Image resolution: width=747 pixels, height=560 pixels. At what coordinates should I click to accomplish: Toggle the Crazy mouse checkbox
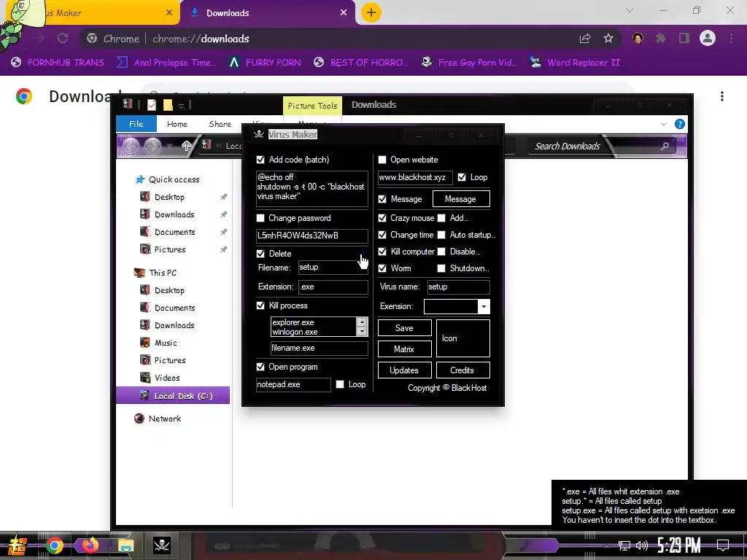point(382,218)
